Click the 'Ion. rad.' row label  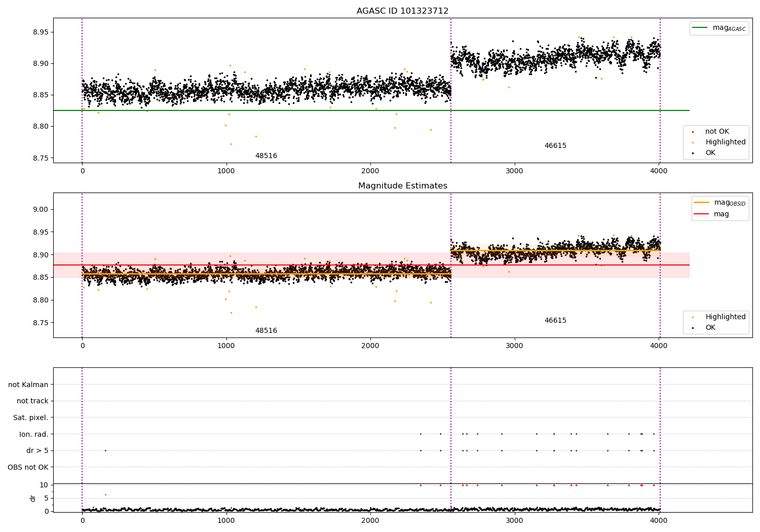click(x=34, y=434)
